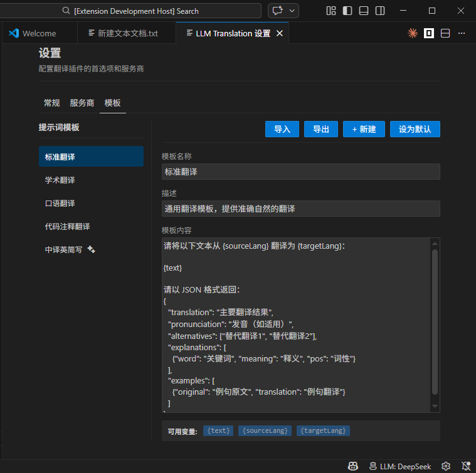476x473 pixels.
Task: Select the 代码注释翻译 template
Action: click(x=91, y=227)
